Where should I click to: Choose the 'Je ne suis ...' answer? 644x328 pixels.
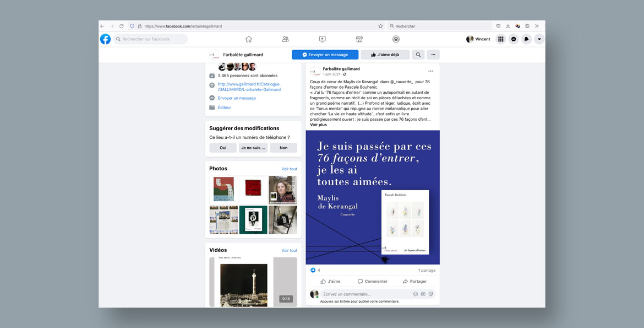click(x=253, y=148)
